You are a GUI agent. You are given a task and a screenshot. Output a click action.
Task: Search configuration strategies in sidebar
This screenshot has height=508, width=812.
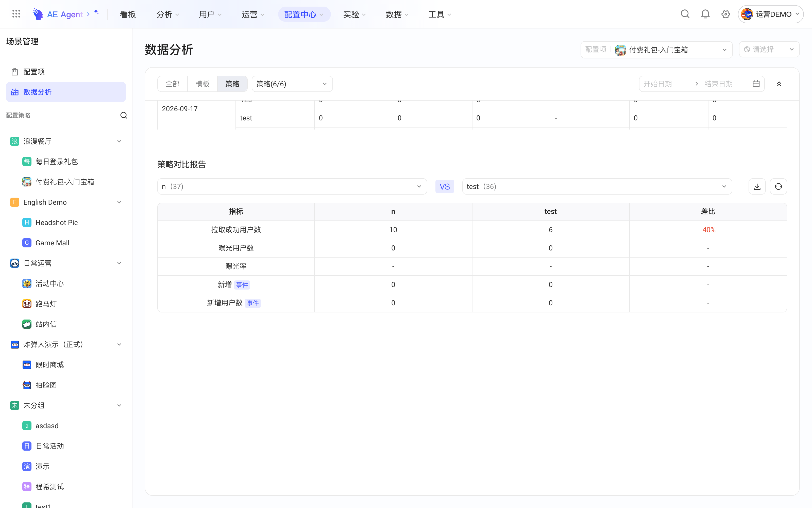[124, 115]
